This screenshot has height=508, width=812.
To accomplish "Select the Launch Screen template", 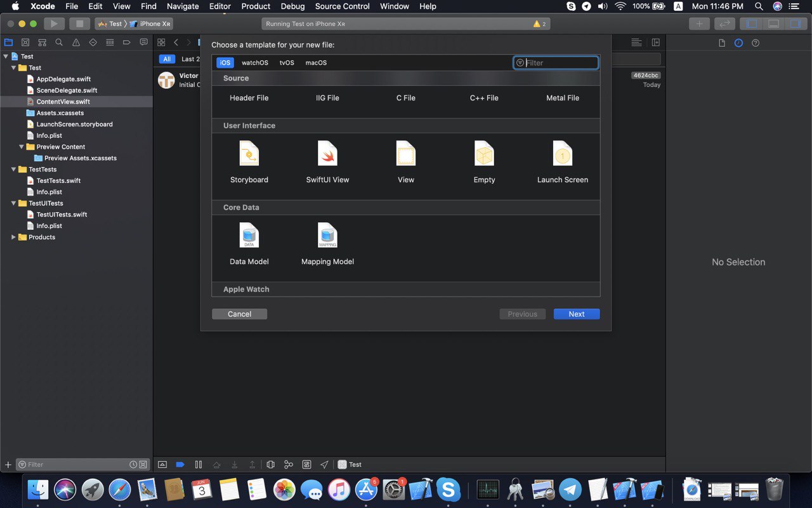I will click(563, 154).
